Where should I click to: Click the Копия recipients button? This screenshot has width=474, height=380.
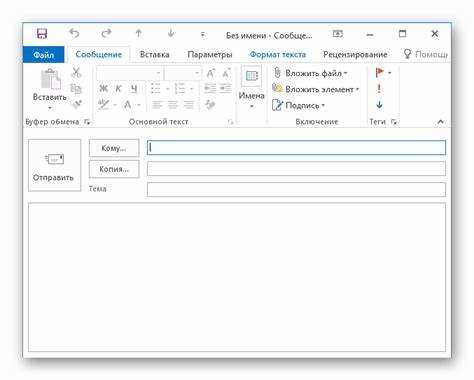[114, 169]
